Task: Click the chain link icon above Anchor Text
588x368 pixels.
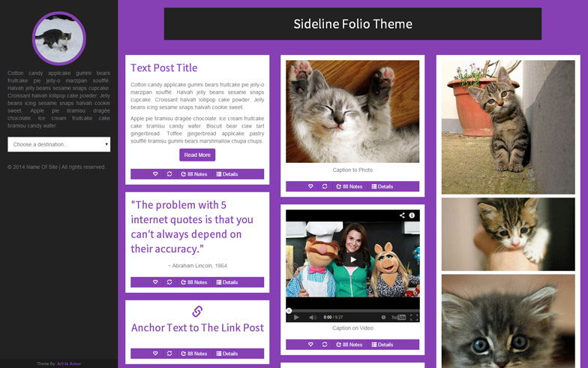Action: click(197, 311)
